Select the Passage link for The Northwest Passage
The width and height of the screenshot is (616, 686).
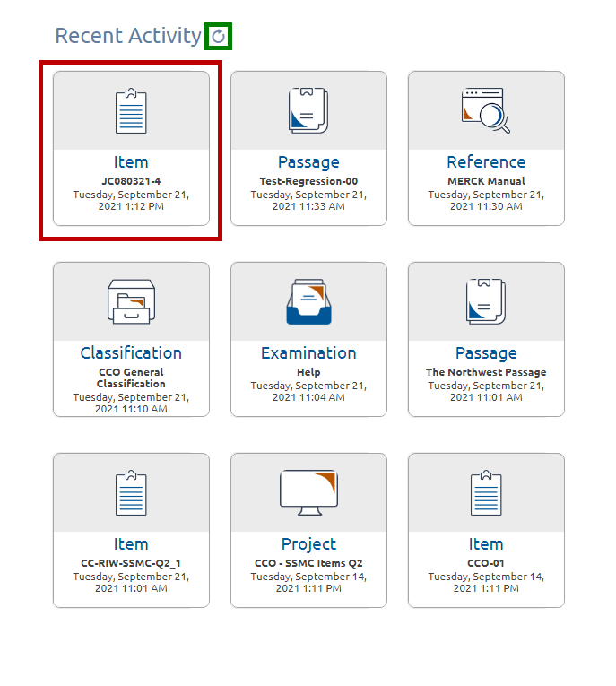(x=486, y=353)
